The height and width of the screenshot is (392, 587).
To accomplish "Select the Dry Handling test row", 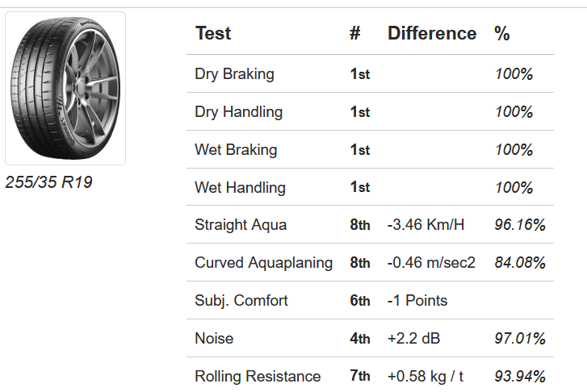I will 238,112.
